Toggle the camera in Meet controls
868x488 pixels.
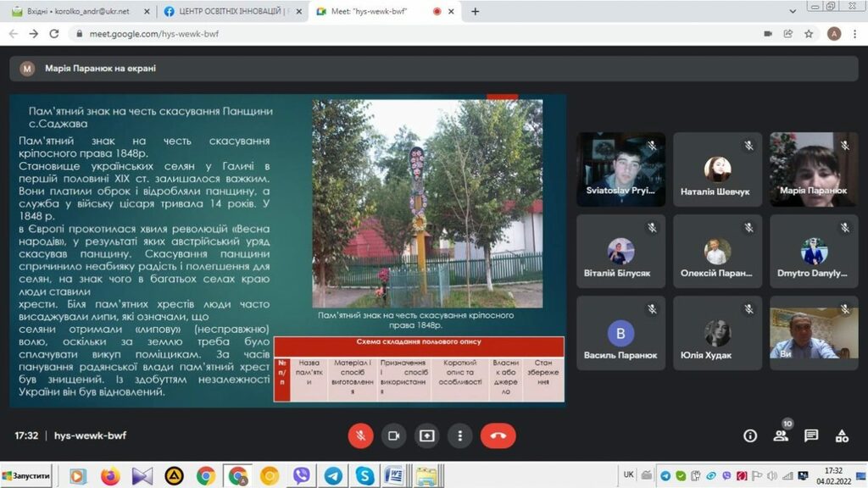pyautogui.click(x=393, y=435)
